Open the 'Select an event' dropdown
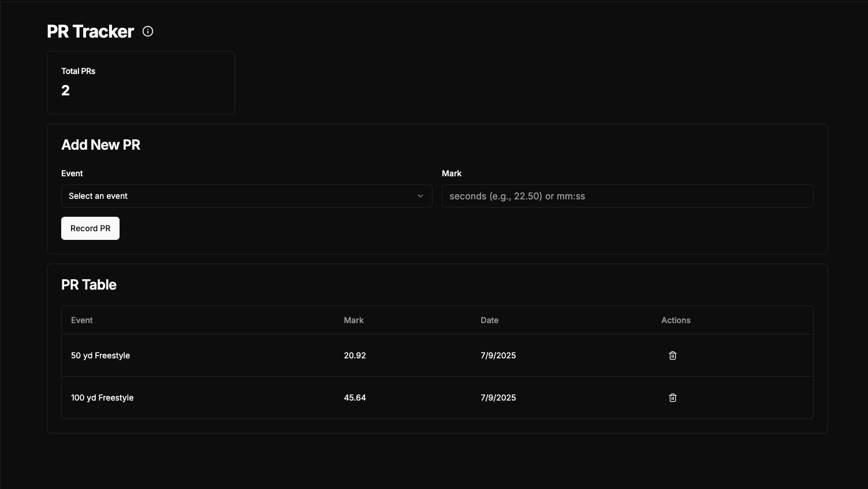868x489 pixels. pos(246,196)
